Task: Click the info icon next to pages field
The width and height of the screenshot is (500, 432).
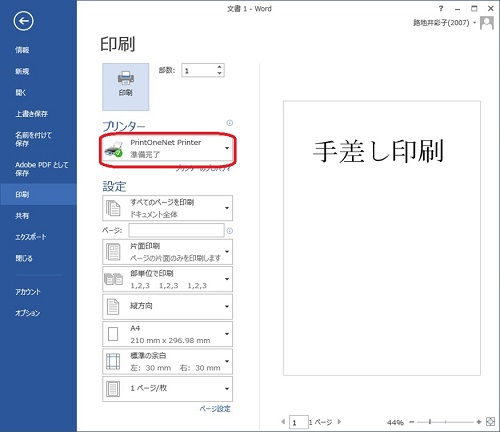Action: point(230,231)
